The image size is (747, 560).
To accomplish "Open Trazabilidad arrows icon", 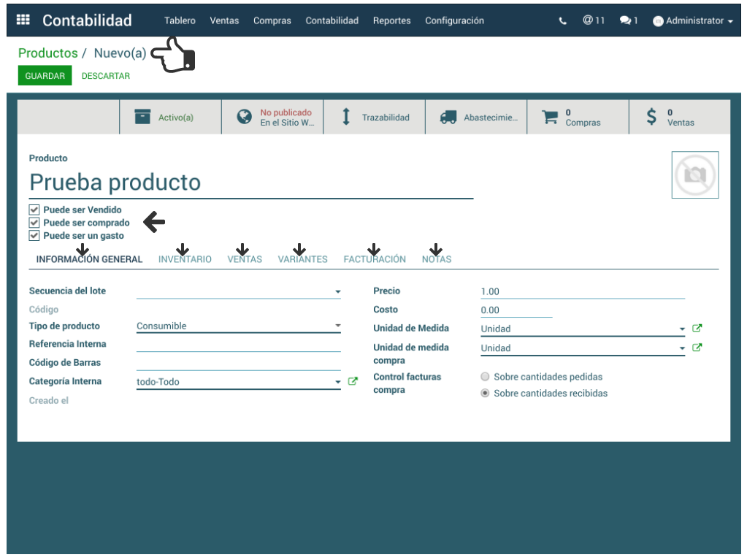I will click(x=347, y=117).
